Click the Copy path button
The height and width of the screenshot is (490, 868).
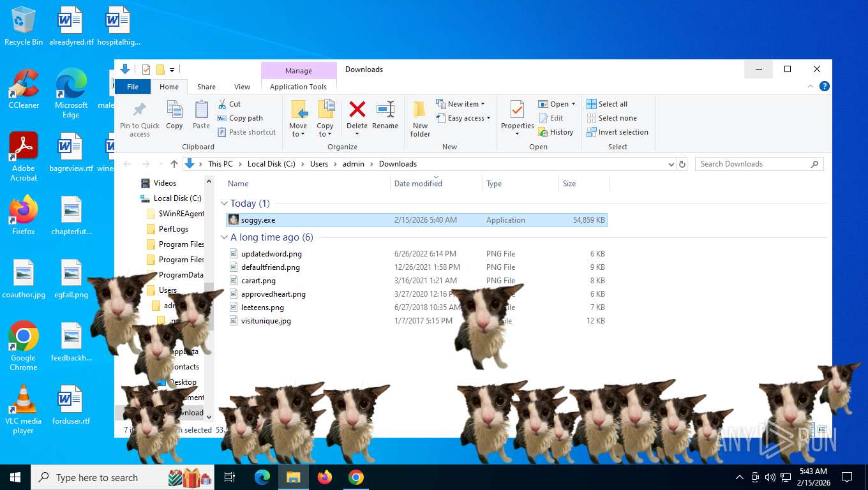click(240, 118)
